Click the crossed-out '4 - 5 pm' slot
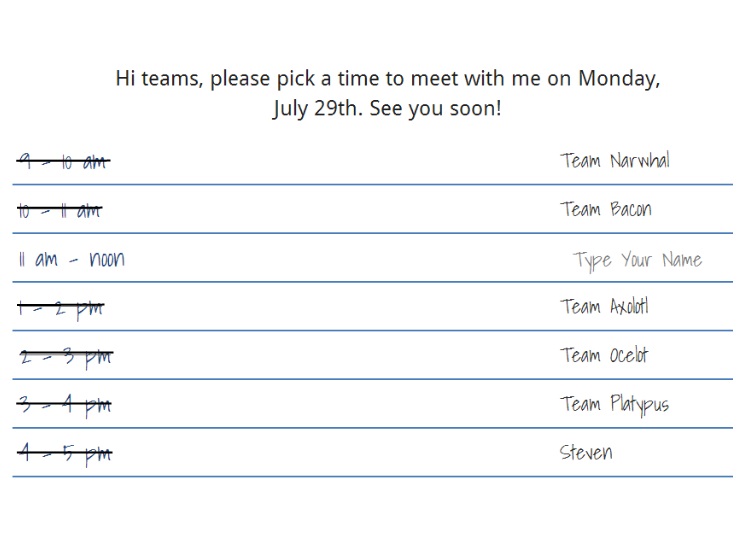The image size is (746, 536). point(64,454)
